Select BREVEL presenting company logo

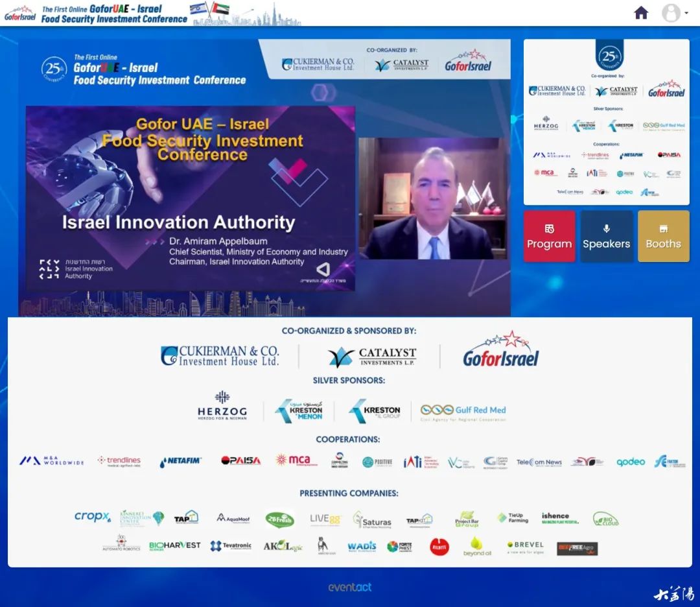[x=526, y=547]
